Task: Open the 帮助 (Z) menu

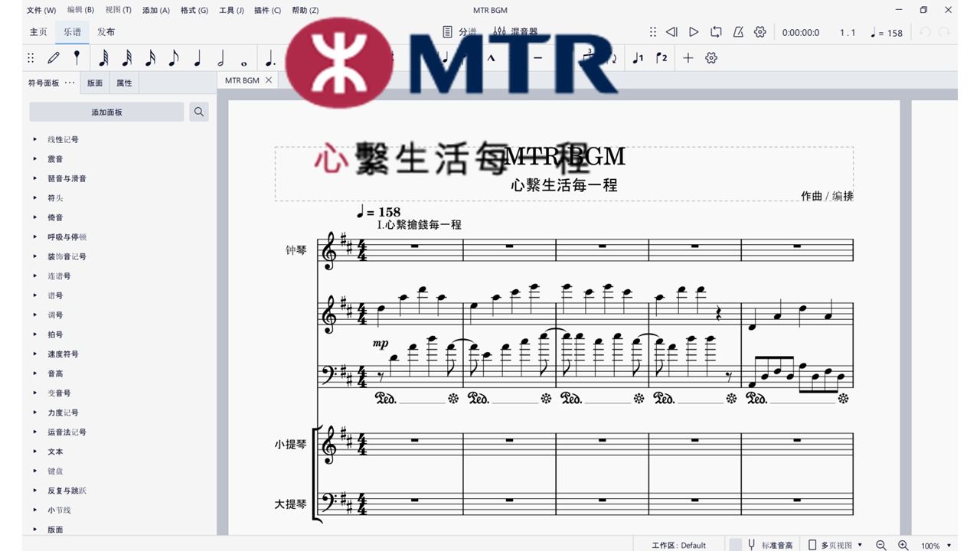Action: click(x=305, y=10)
